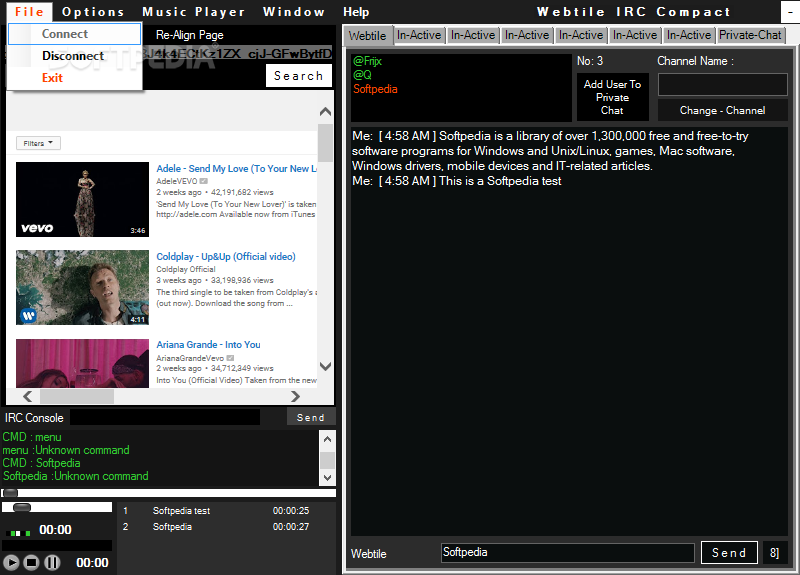
Task: Click horizontal scrollbar thumb under video list
Action: (x=77, y=396)
